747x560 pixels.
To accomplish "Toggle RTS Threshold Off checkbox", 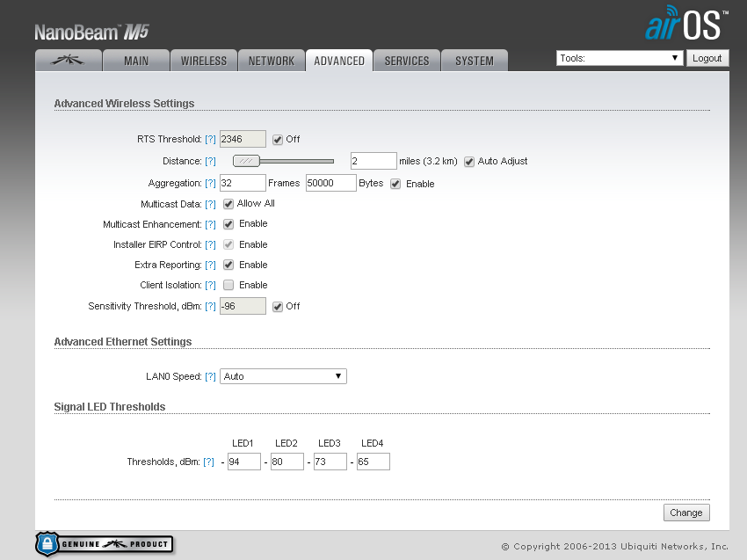I will [277, 140].
